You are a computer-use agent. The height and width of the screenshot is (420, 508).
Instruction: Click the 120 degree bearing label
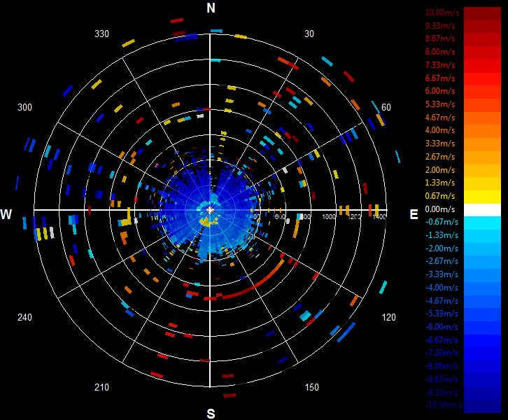[389, 317]
